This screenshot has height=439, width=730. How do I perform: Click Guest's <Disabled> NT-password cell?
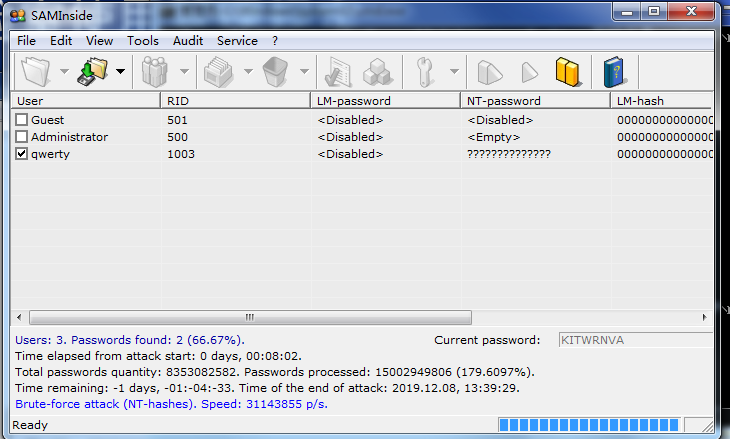click(500, 120)
